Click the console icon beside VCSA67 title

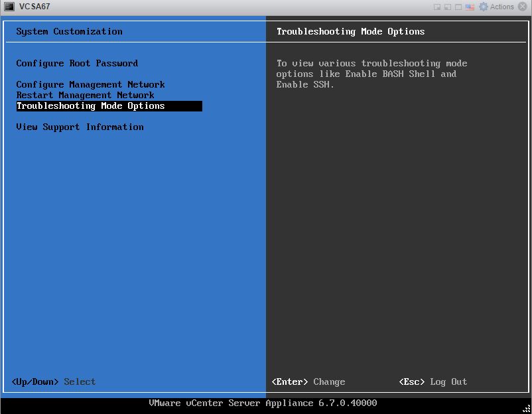[x=9, y=7]
